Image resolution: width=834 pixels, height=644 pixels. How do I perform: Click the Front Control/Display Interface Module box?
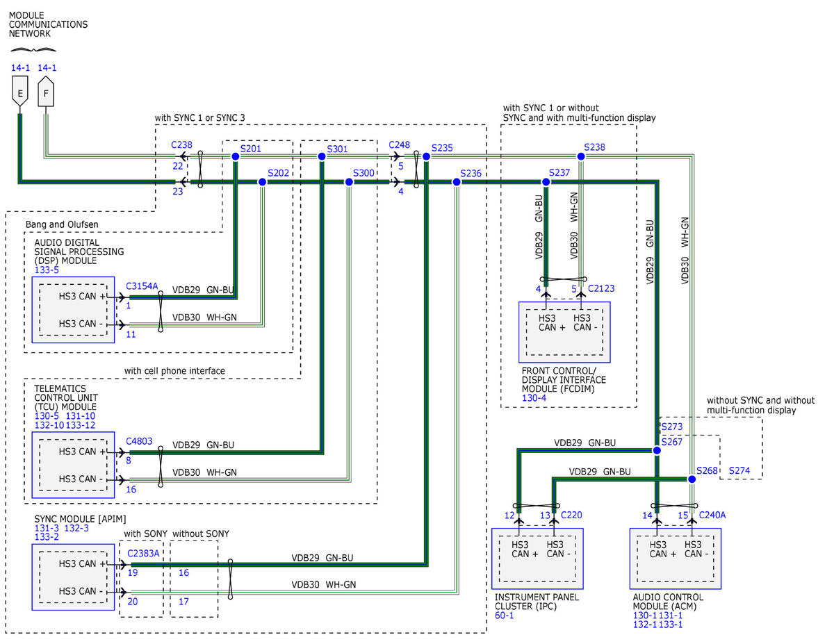564,331
